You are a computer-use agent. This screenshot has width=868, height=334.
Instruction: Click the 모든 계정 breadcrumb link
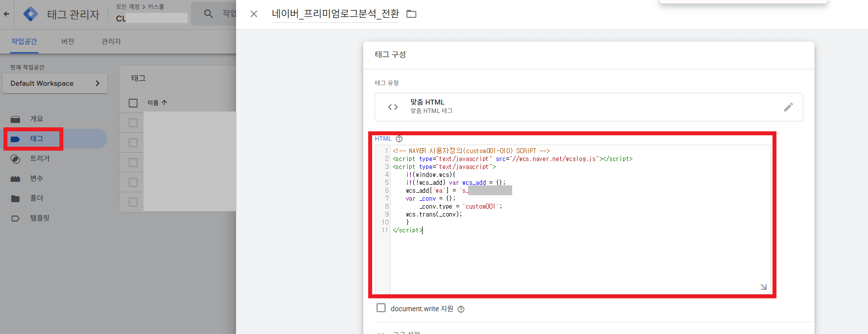coord(128,7)
